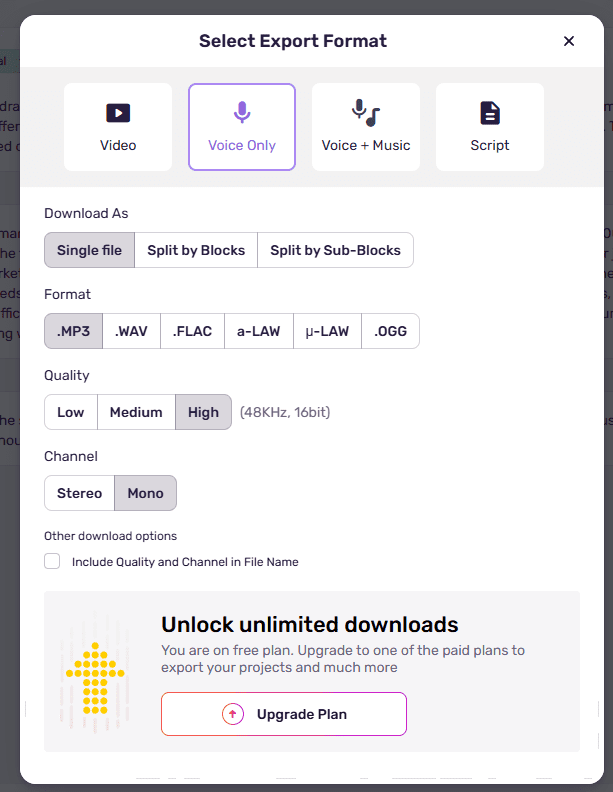This screenshot has height=792, width=613.
Task: Pick the Voice + Music export option
Action: click(x=366, y=127)
